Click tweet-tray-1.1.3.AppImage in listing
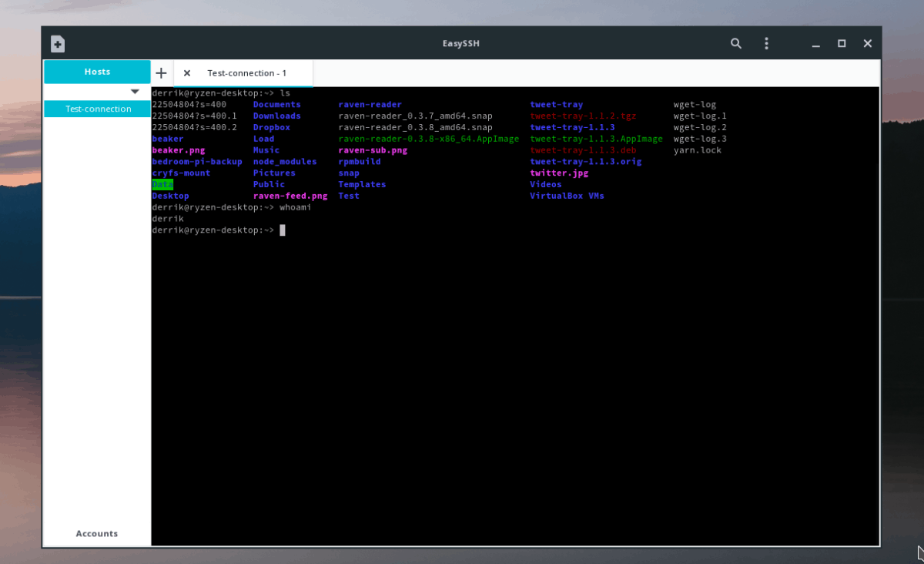 [x=596, y=139]
